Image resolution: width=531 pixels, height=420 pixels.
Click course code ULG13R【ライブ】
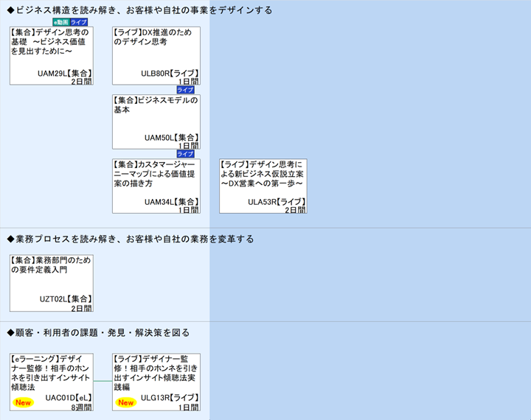pos(170,398)
